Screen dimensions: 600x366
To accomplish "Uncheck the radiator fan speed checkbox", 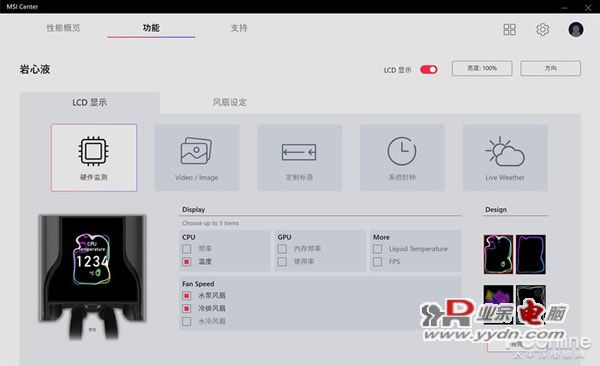I will click(186, 309).
